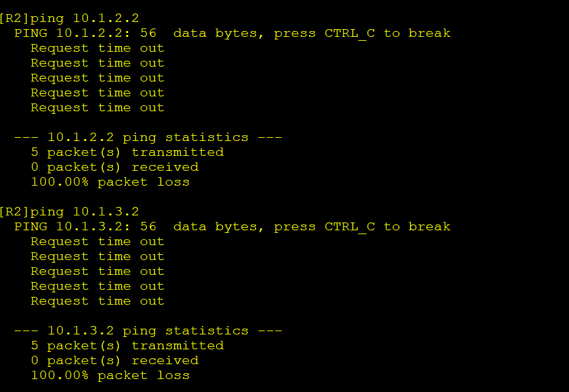Select the "PING 10.1.2.2: 56 data bytes" text
The height and width of the screenshot is (392, 569).
point(136,34)
